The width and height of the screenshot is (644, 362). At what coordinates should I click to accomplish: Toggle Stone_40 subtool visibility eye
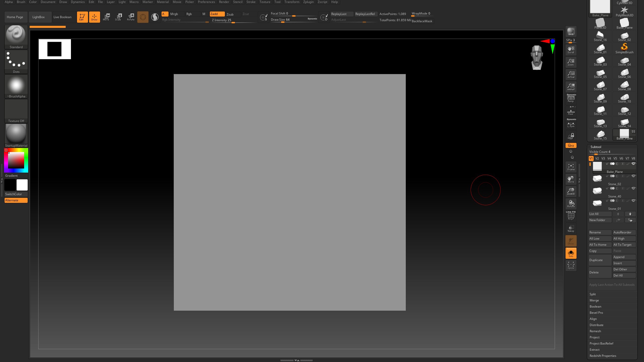point(633,188)
